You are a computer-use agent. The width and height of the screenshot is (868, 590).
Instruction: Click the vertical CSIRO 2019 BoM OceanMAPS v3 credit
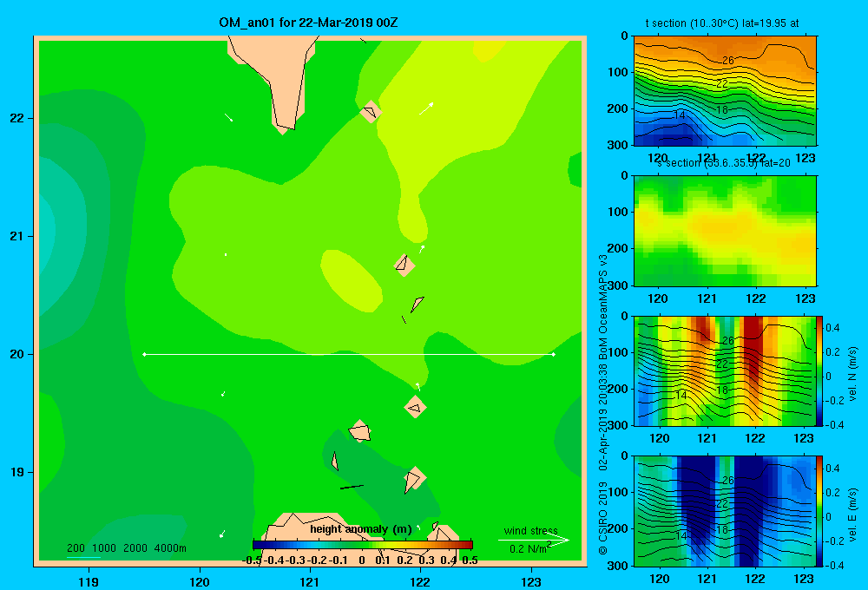[x=603, y=404]
